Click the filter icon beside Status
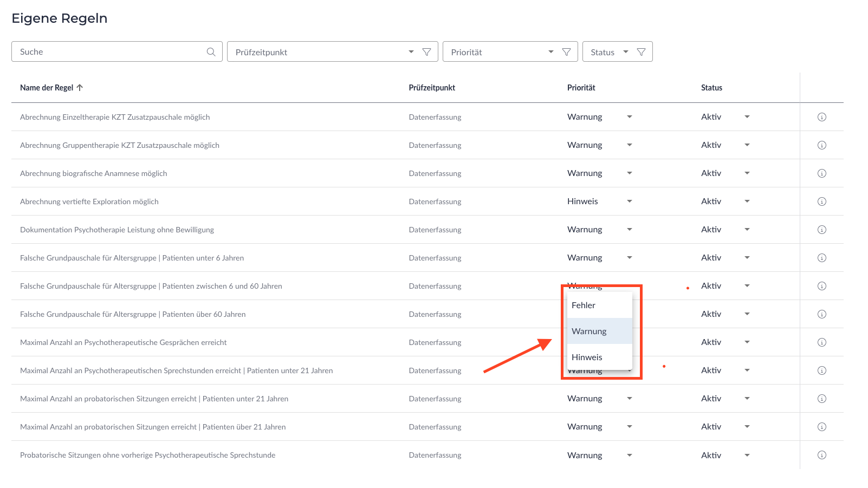Viewport: 868px width, 488px height. (641, 52)
